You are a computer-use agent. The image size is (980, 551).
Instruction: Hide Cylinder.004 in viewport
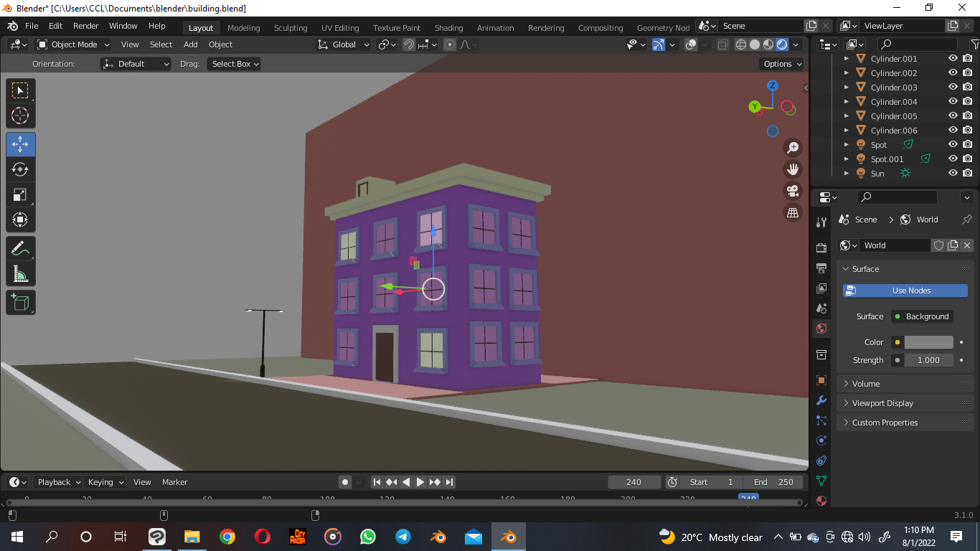coord(953,102)
